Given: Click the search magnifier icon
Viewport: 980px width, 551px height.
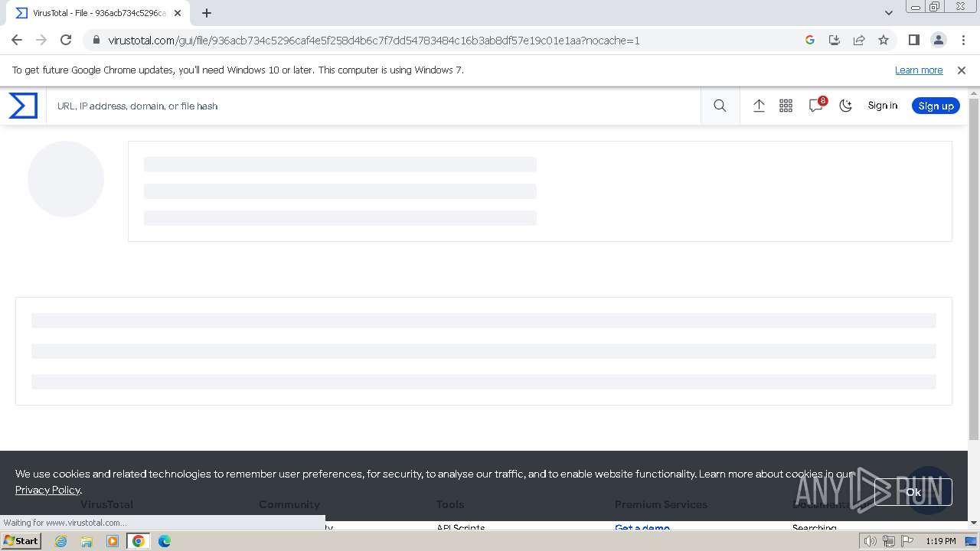Looking at the screenshot, I should pos(720,106).
